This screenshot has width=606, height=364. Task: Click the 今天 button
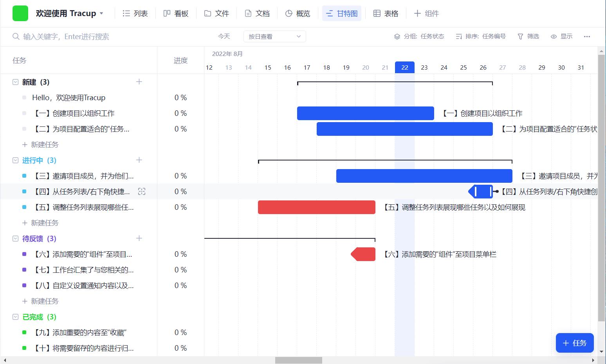(x=224, y=36)
